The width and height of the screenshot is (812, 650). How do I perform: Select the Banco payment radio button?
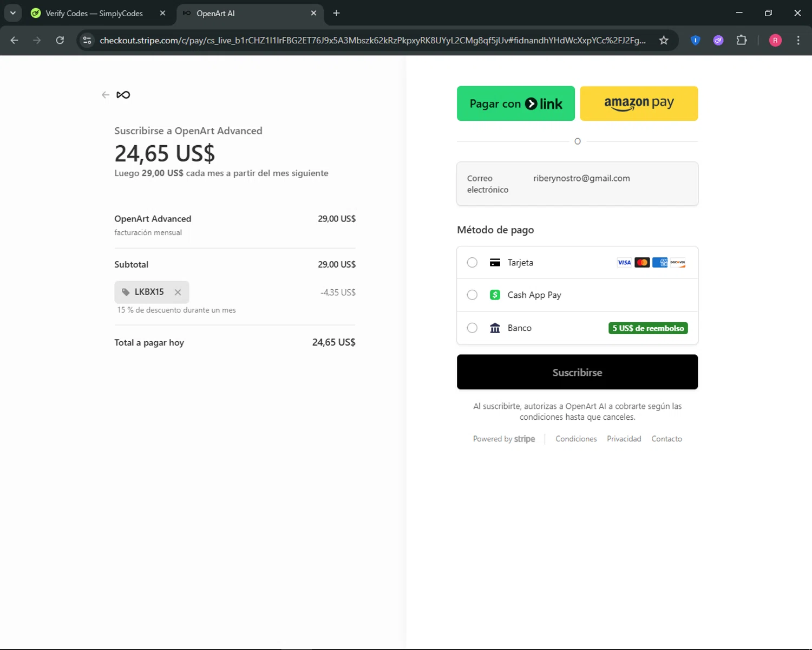click(472, 328)
